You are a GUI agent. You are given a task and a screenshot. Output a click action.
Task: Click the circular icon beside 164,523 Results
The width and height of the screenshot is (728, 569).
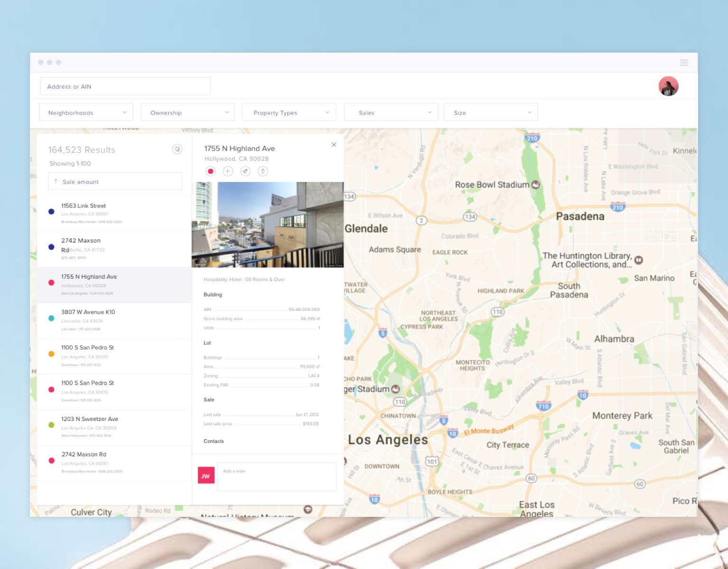pos(177,149)
